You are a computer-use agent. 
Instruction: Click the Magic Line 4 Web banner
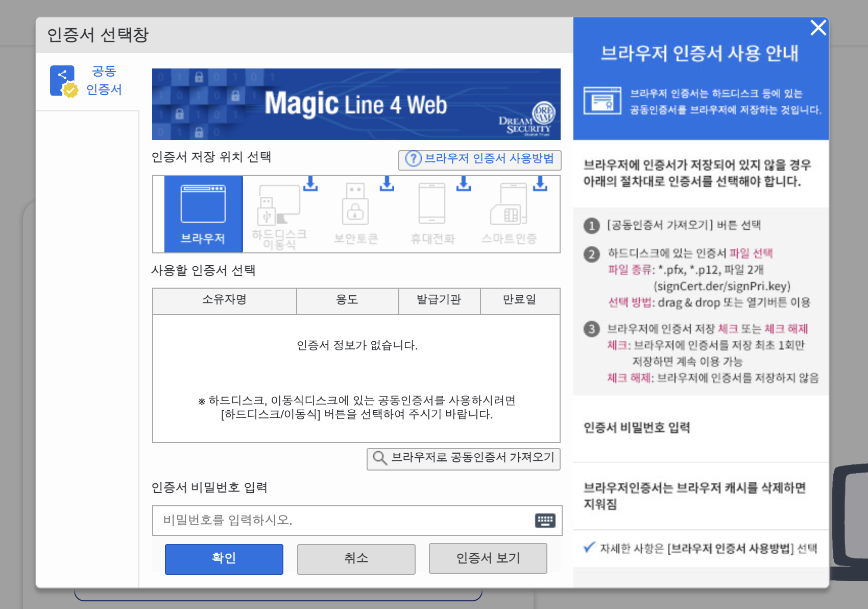click(356, 104)
